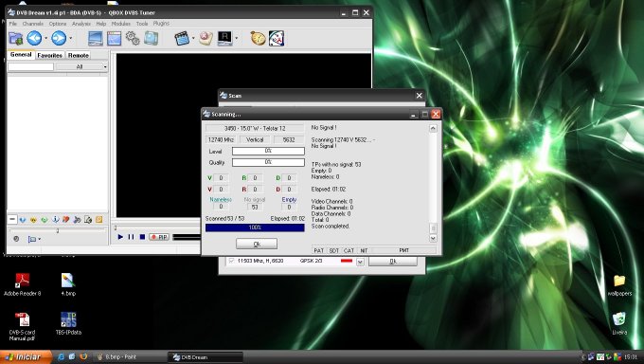Toggle checkbox for 11503 Mhz, H, 6620 row
This screenshot has height=364, width=644.
click(x=231, y=261)
